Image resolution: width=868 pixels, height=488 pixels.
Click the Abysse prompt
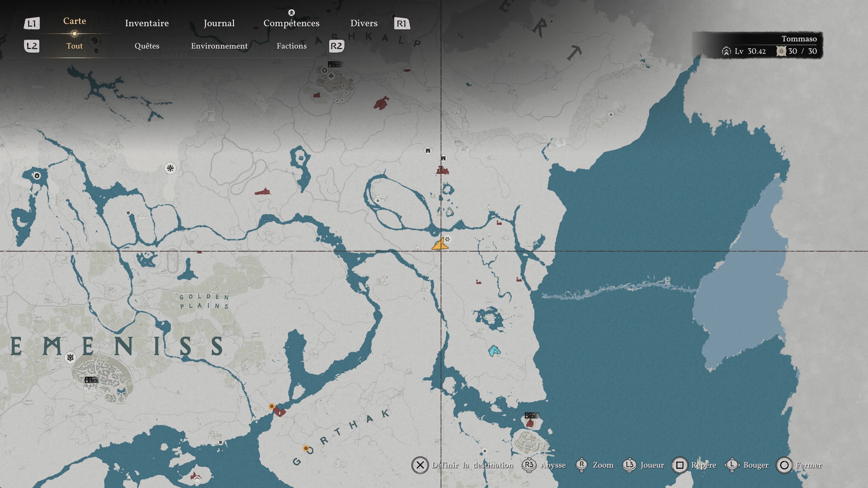point(544,465)
